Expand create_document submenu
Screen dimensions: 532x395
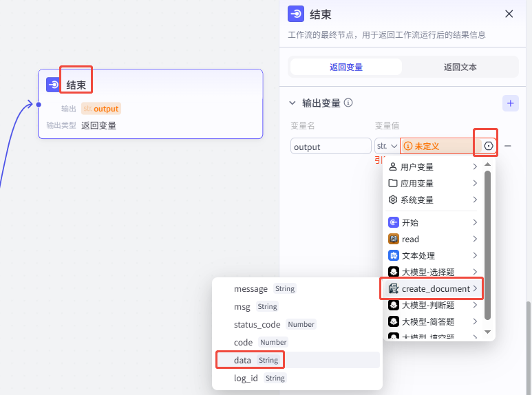(x=432, y=288)
